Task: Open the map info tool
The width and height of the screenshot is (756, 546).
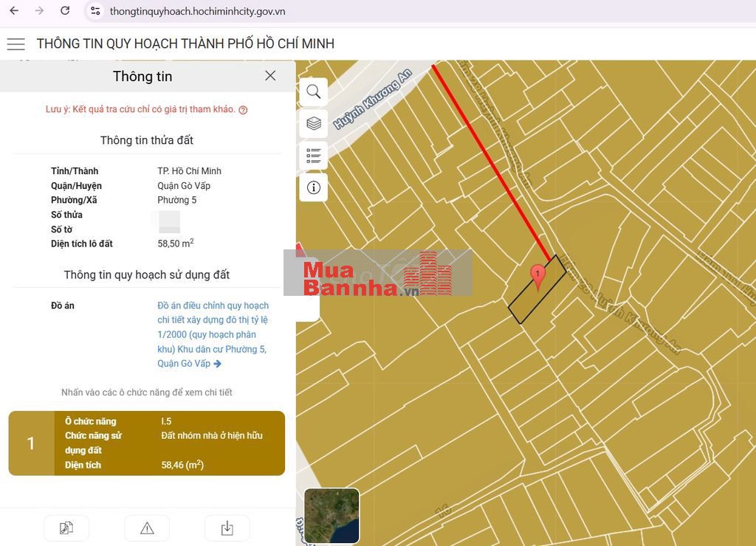Action: click(x=313, y=187)
